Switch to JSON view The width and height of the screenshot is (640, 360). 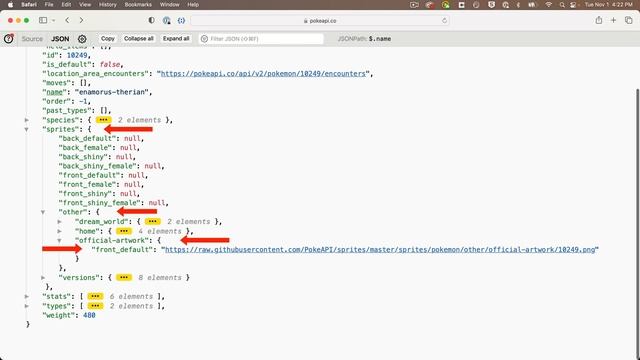click(x=60, y=39)
